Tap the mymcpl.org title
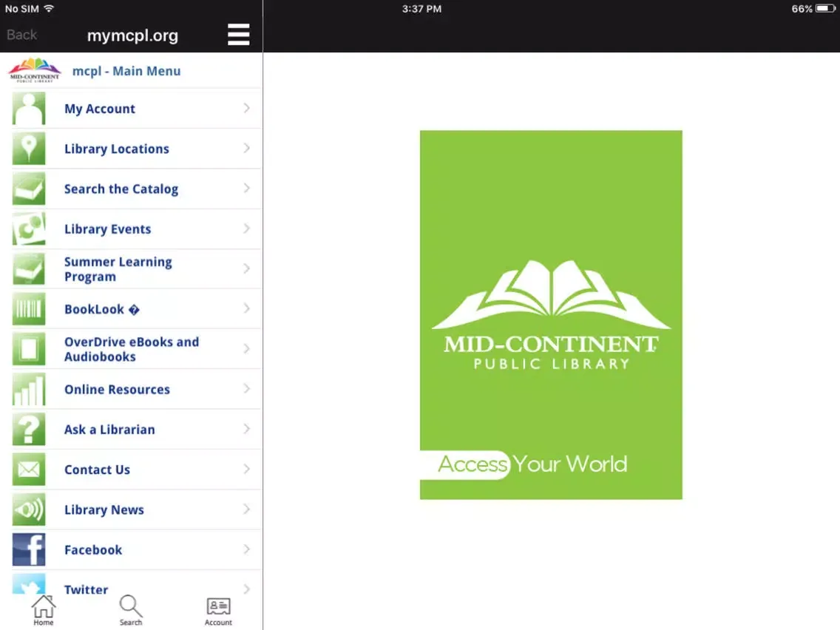Viewport: 840px width, 630px height. (x=132, y=35)
